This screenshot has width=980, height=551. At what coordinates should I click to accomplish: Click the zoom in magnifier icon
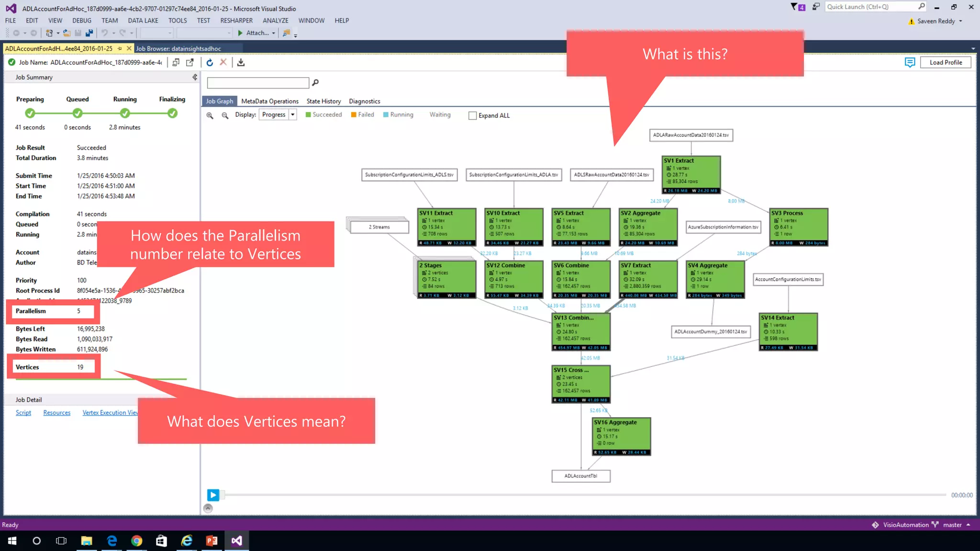click(x=210, y=115)
